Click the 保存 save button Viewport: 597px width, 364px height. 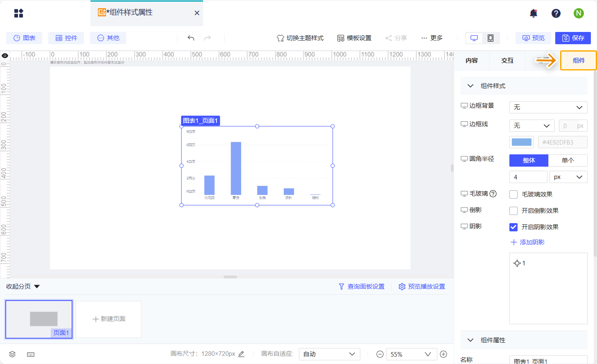tap(573, 38)
